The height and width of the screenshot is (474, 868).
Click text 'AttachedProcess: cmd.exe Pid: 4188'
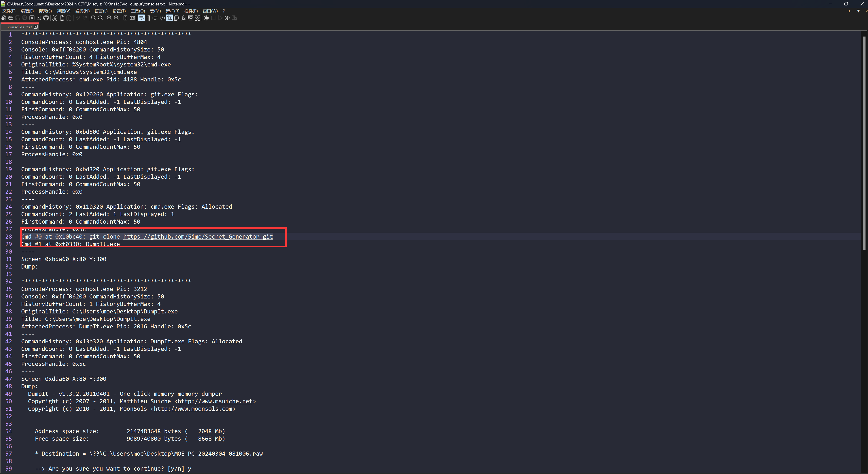pos(79,80)
